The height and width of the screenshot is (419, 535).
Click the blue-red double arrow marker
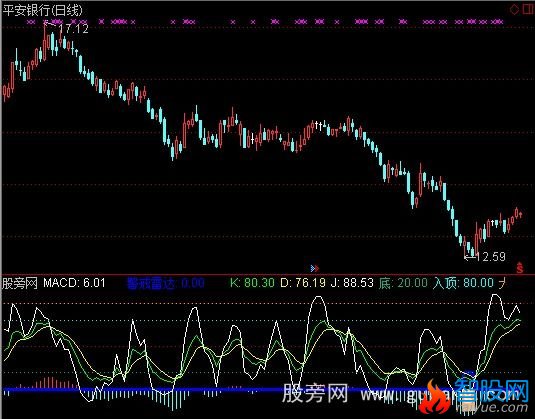click(x=315, y=269)
